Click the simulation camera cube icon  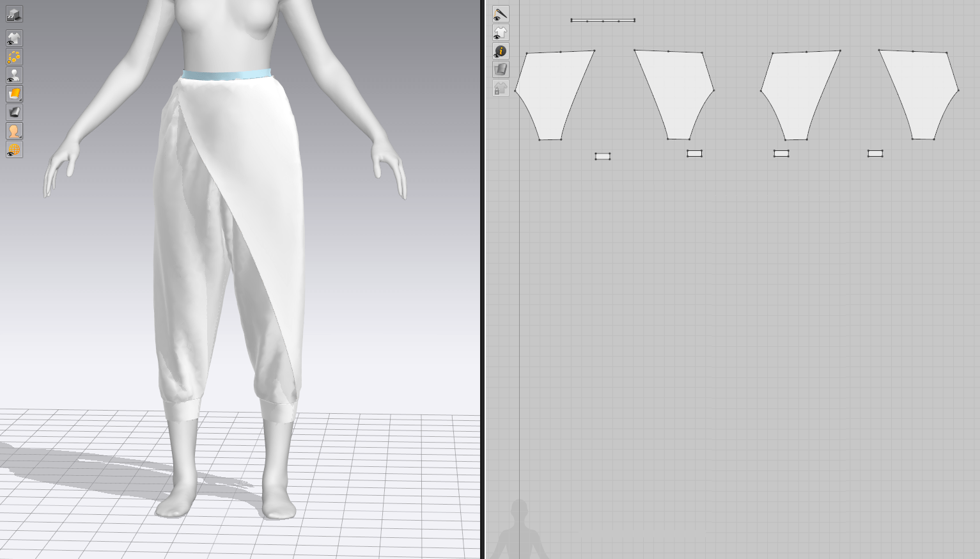tap(14, 14)
